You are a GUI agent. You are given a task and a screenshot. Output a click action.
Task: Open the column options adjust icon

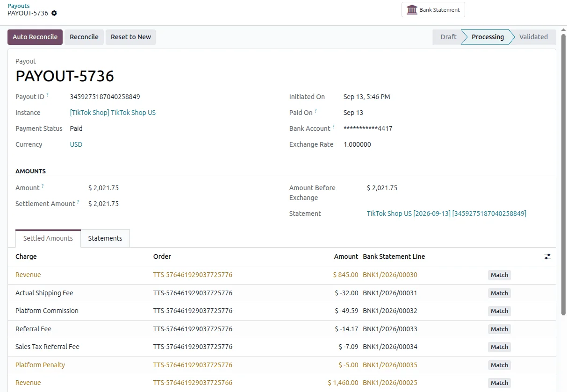pos(547,257)
